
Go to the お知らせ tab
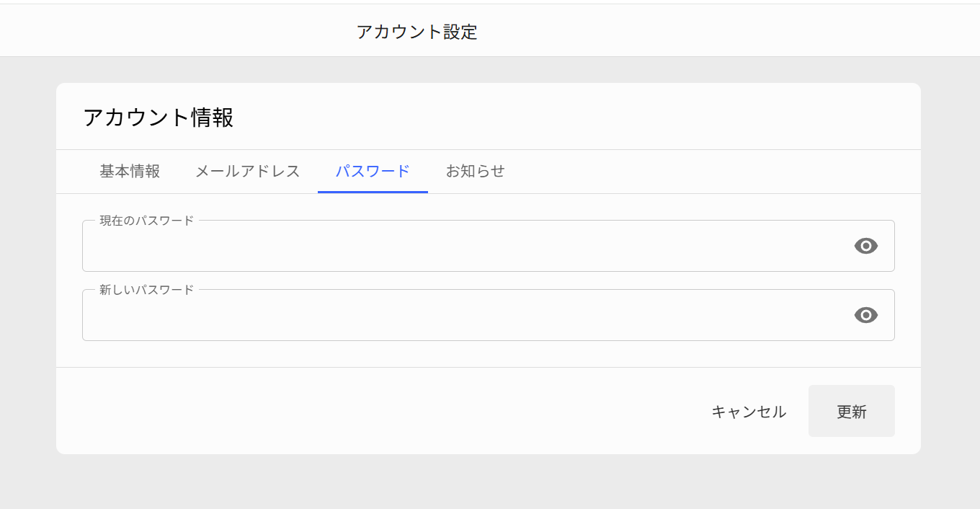coord(476,172)
